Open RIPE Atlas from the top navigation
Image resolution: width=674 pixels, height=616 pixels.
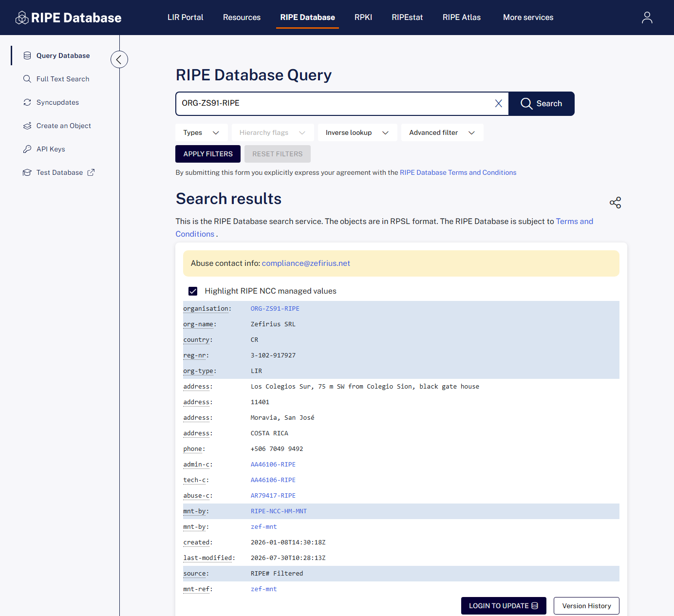(x=462, y=18)
